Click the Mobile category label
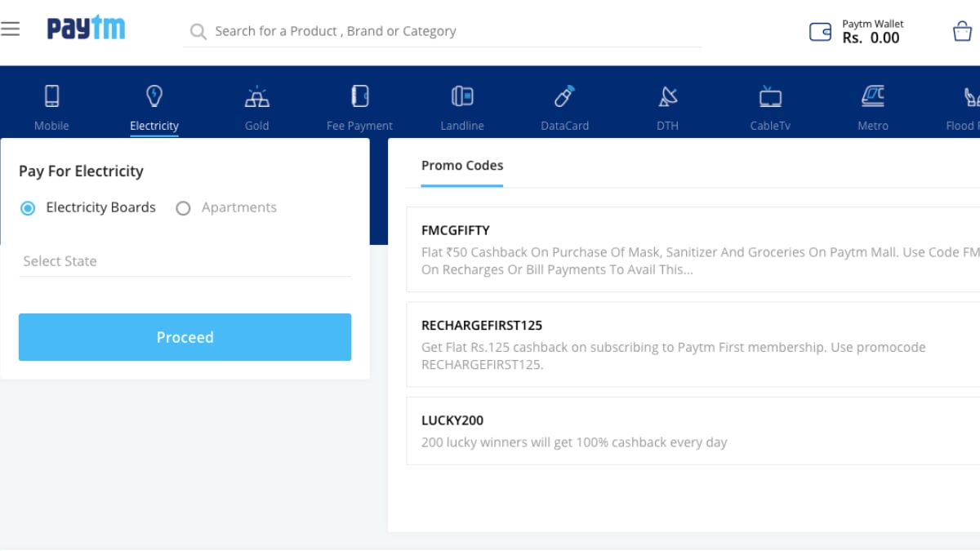The height and width of the screenshot is (551, 980). point(51,126)
